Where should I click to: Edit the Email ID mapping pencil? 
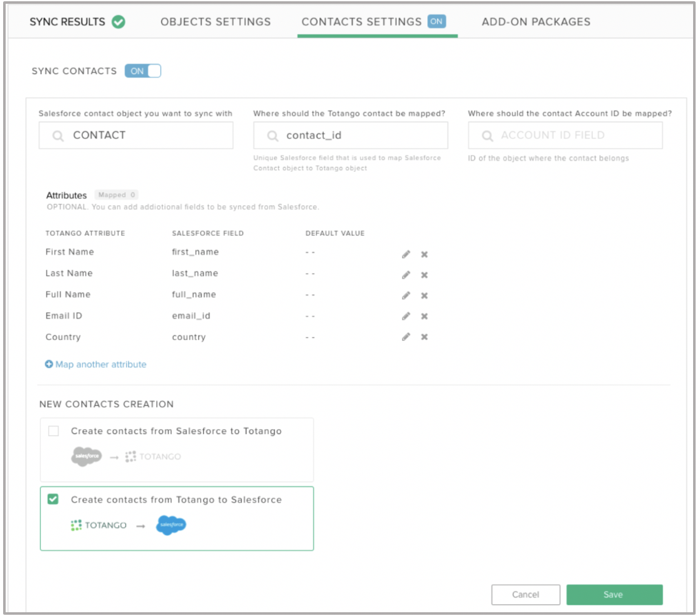(x=406, y=316)
